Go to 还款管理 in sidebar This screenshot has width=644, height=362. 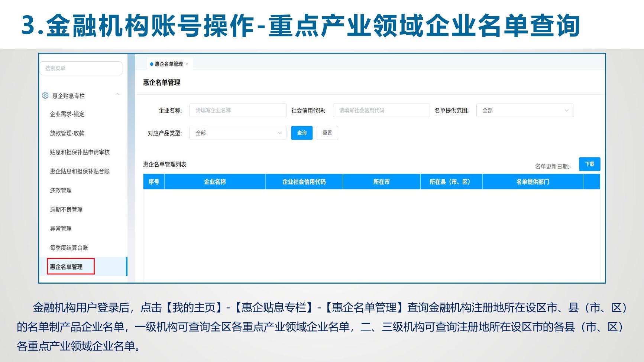click(61, 190)
